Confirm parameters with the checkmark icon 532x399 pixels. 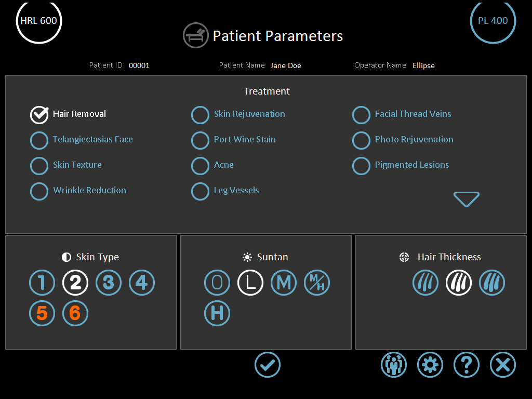(x=268, y=365)
